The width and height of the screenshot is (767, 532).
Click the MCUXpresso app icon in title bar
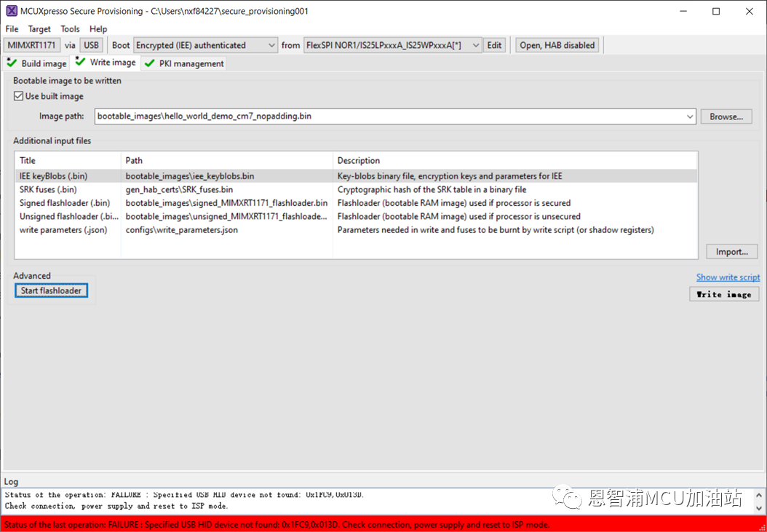11,11
